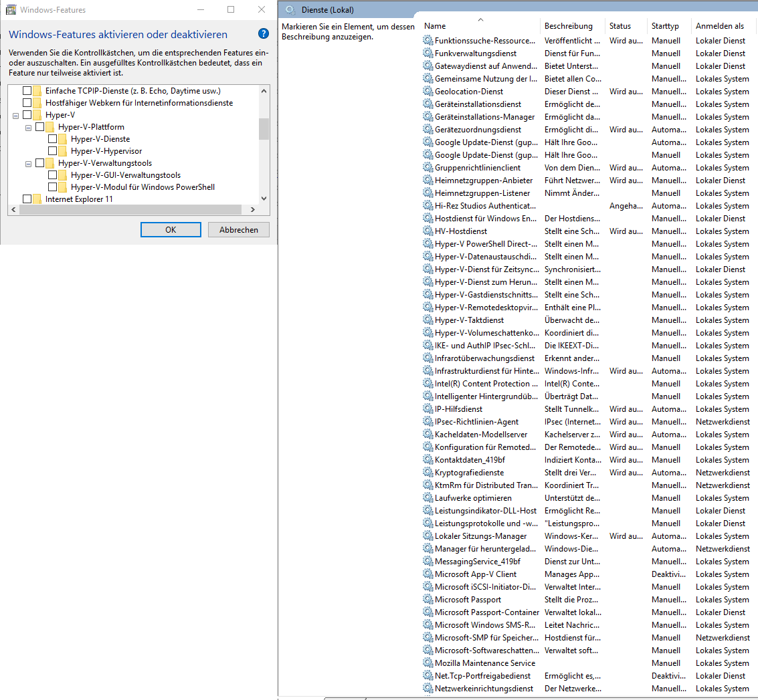Click the gear icon of Lokaler Sitzungs-Manager
Image resolution: width=758 pixels, height=700 pixels.
click(428, 536)
